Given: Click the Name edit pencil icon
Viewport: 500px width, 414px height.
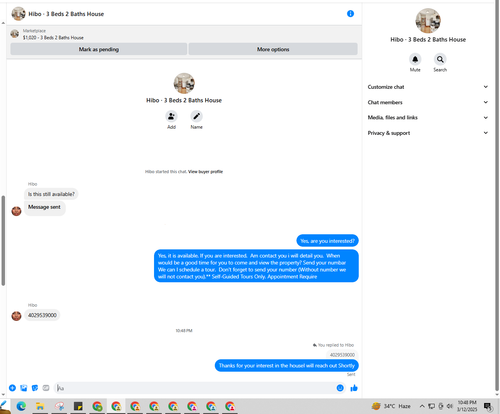Looking at the screenshot, I should [x=196, y=116].
